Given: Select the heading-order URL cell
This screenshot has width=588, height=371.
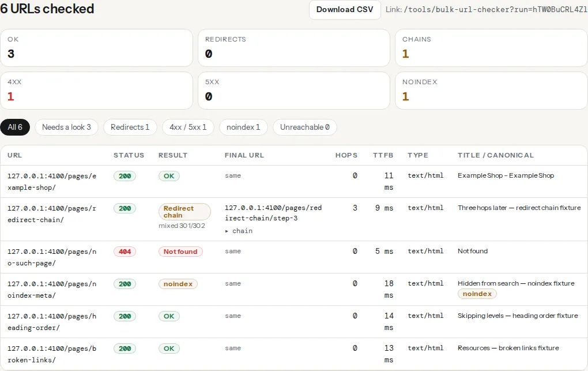Looking at the screenshot, I should tap(52, 322).
